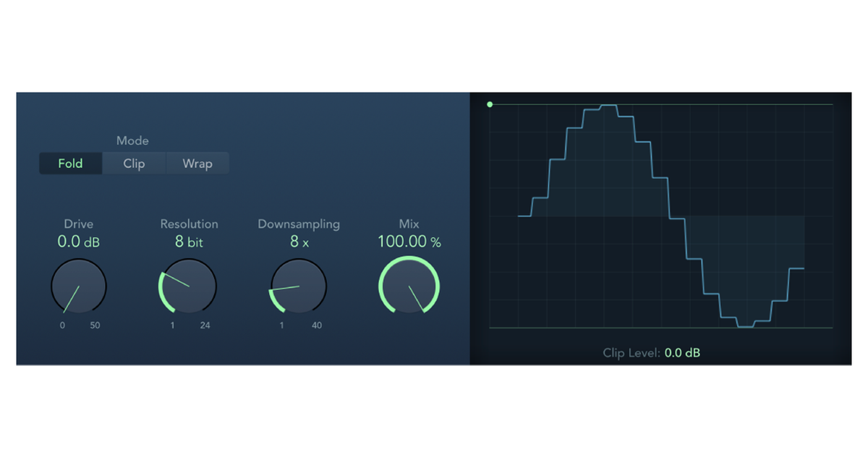868x458 pixels.
Task: Enable Wrap mode
Action: click(197, 163)
